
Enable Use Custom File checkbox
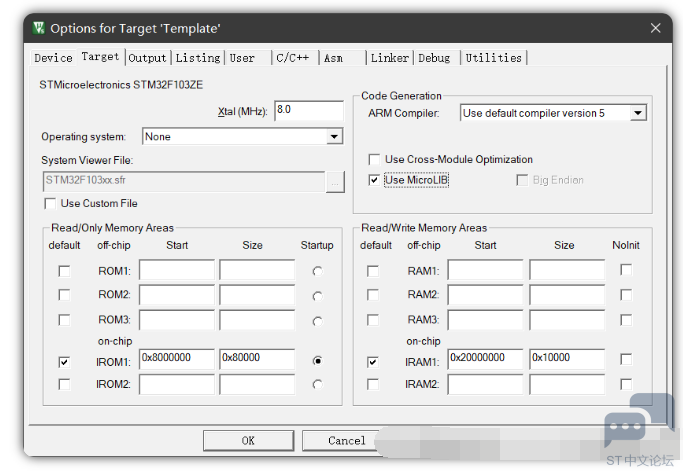pos(50,203)
